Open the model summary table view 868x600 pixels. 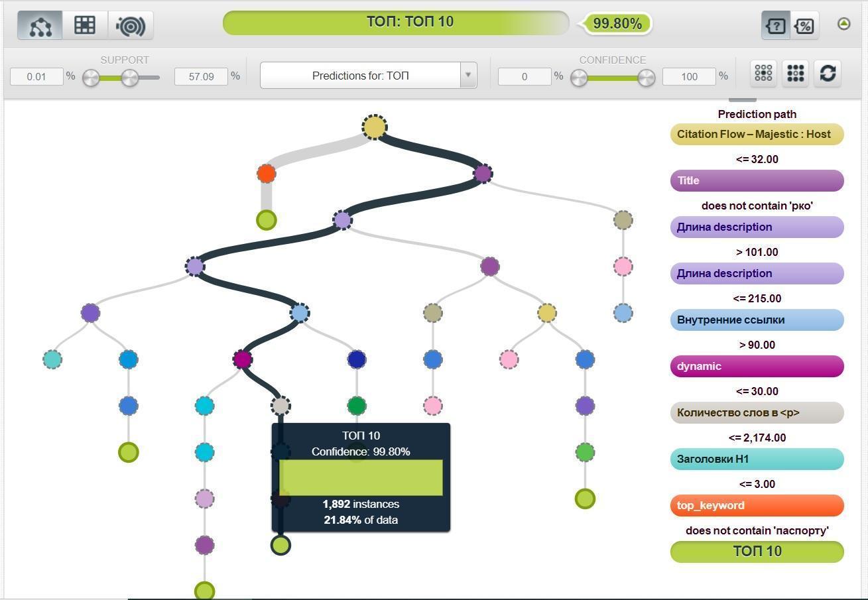pyautogui.click(x=85, y=25)
